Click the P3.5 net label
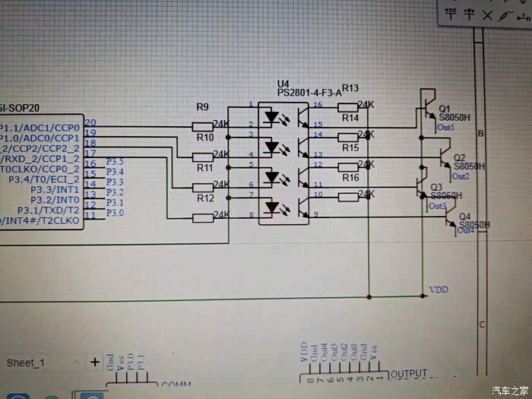 (115, 161)
